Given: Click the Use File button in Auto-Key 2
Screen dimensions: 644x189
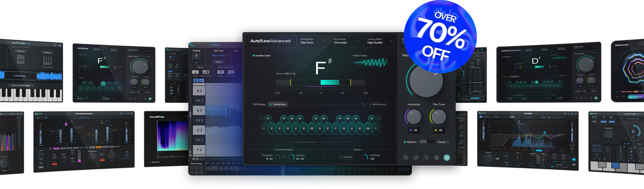Looking at the screenshot, I should pos(21,51).
